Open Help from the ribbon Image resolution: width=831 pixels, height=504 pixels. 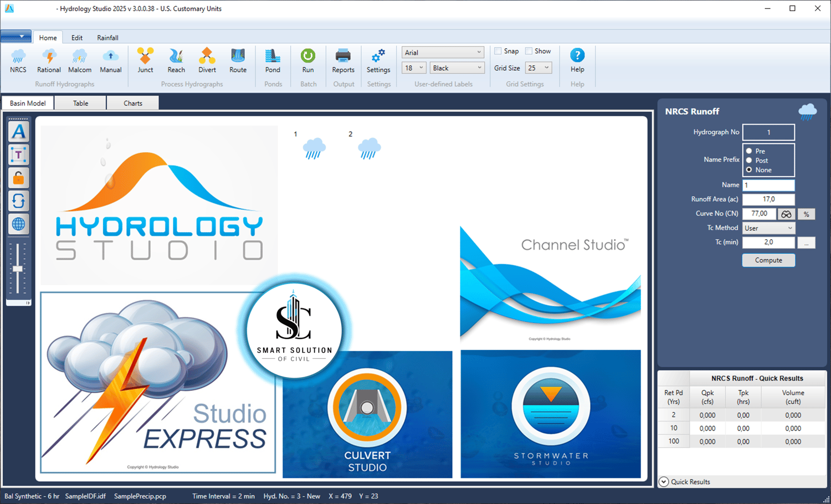(x=577, y=61)
